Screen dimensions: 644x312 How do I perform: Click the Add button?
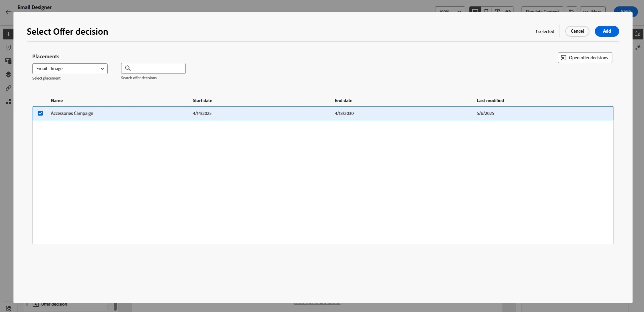coord(607,31)
